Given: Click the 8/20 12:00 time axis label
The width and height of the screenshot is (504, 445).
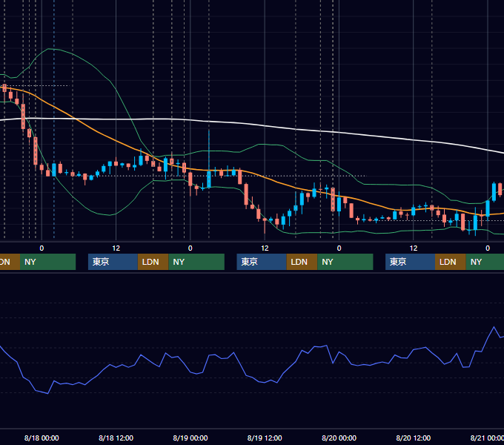Looking at the screenshot, I should tap(414, 438).
